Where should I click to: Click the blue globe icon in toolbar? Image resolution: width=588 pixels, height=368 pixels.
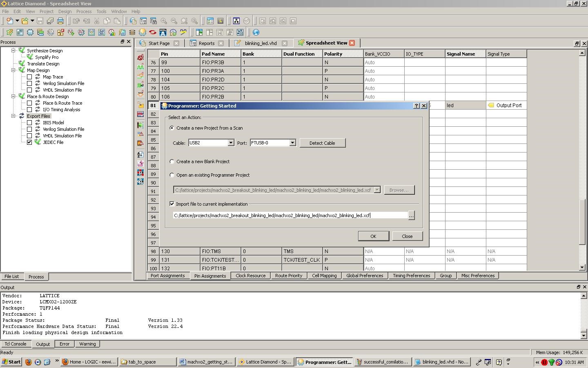pos(256,32)
